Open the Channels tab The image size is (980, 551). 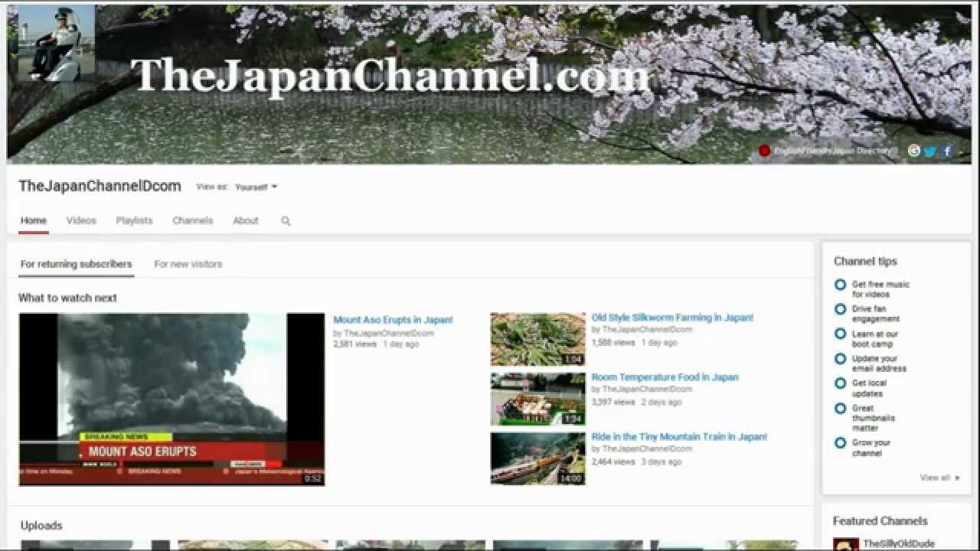(192, 220)
